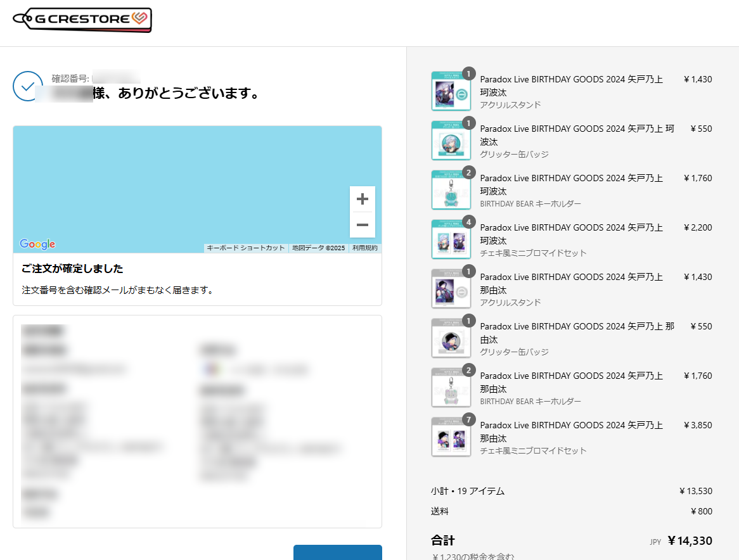The width and height of the screenshot is (739, 560).
Task: Click product title of 那由汰 アクリルスタンド item
Action: (571, 284)
